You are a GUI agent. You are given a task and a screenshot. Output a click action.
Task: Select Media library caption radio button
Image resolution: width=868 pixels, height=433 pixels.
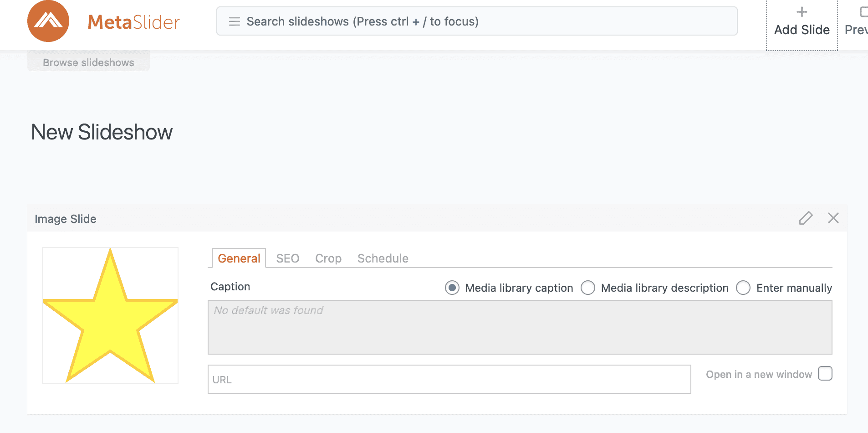click(x=452, y=288)
